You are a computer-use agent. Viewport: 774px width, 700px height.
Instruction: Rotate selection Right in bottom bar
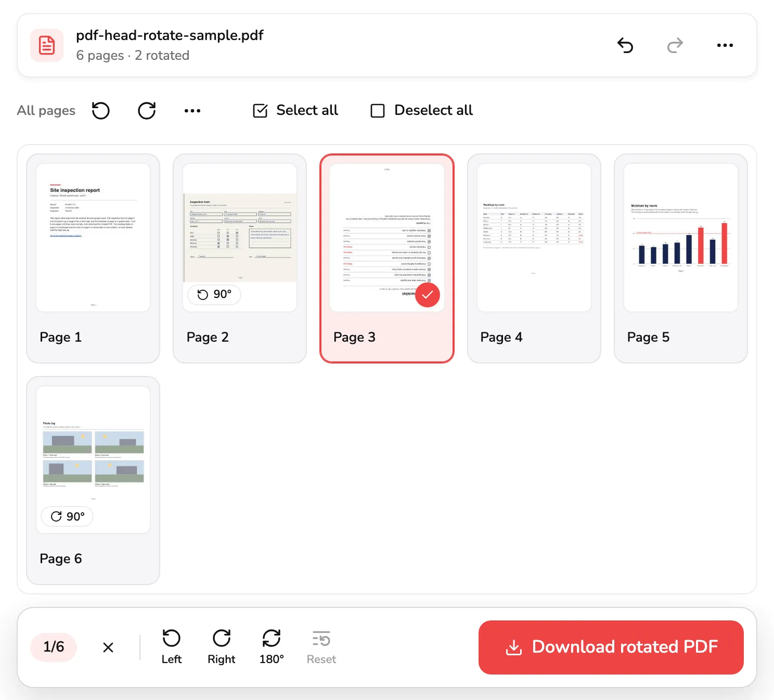[222, 647]
